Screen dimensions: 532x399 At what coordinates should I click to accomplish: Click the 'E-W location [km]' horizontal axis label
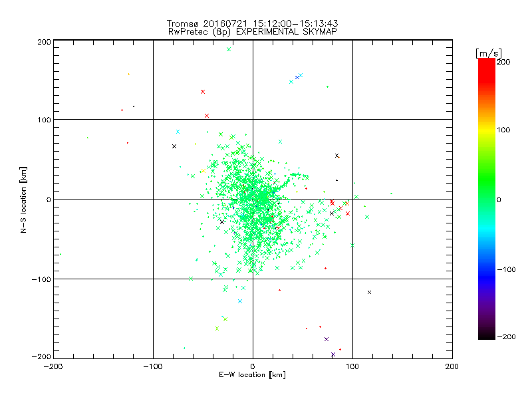[252, 374]
